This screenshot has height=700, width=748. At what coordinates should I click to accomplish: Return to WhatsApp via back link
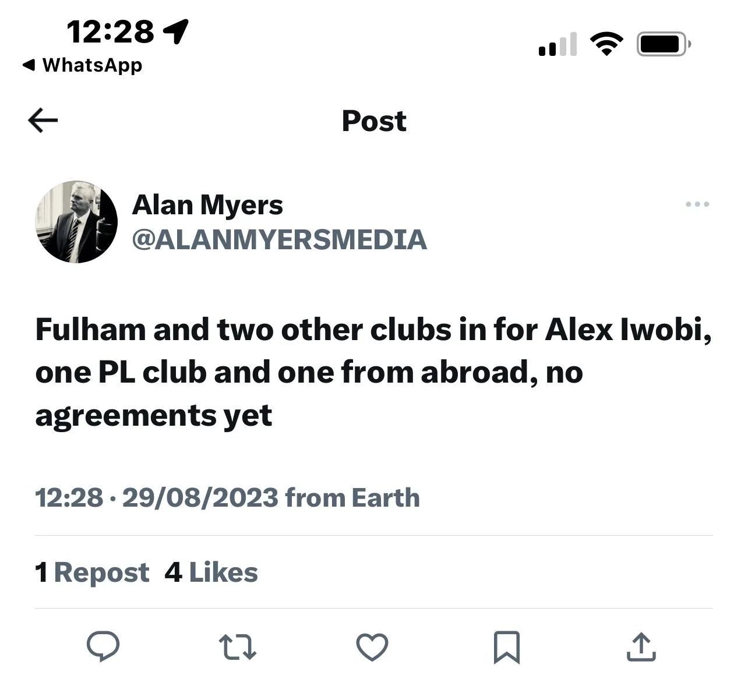(x=82, y=65)
